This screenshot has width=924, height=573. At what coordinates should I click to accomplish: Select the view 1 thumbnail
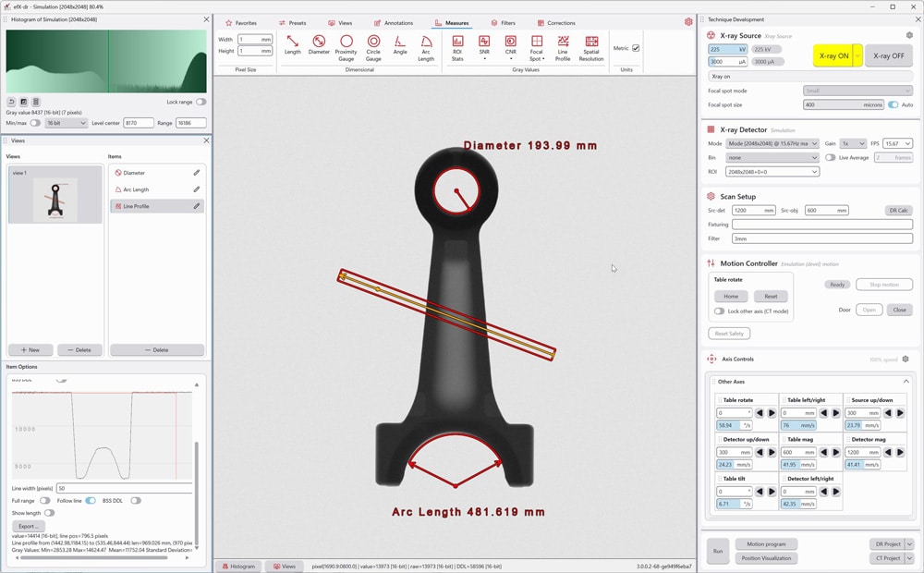(x=55, y=195)
